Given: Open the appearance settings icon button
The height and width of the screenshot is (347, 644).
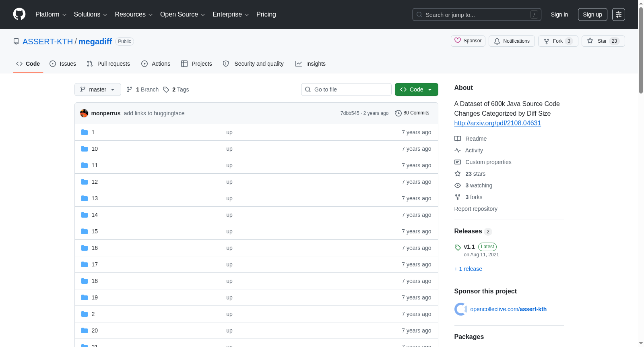Looking at the screenshot, I should click(619, 15).
